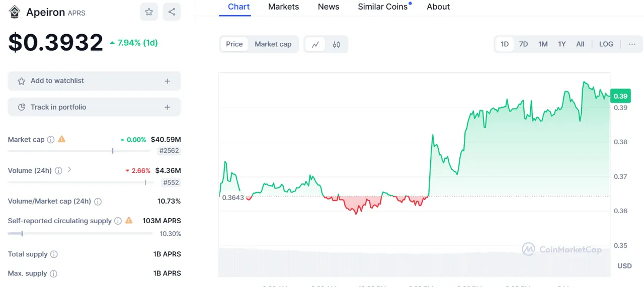
Task: Star Apeiron as a favorite
Action: 149,12
